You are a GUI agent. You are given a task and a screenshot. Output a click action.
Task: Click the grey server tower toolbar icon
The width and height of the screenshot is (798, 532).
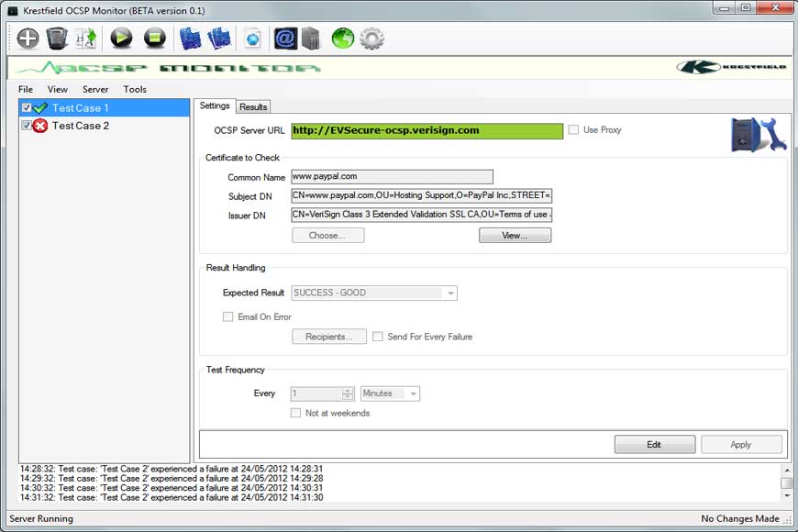pos(311,39)
